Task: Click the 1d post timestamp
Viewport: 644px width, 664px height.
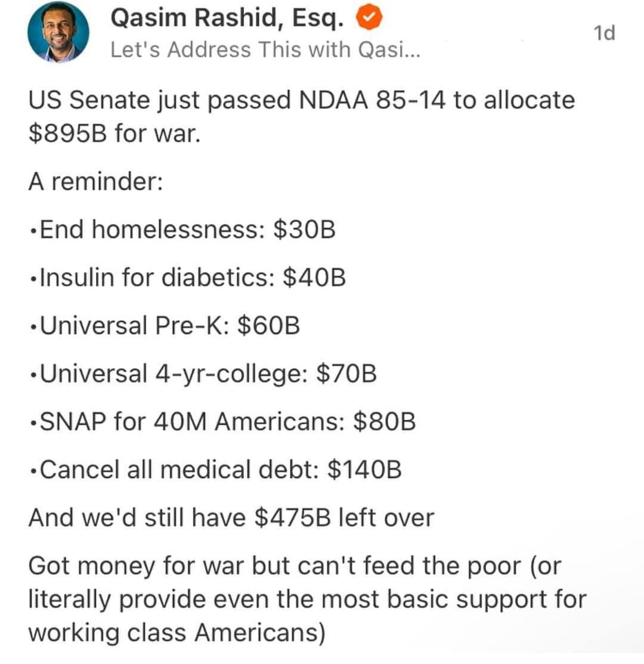Action: [604, 33]
